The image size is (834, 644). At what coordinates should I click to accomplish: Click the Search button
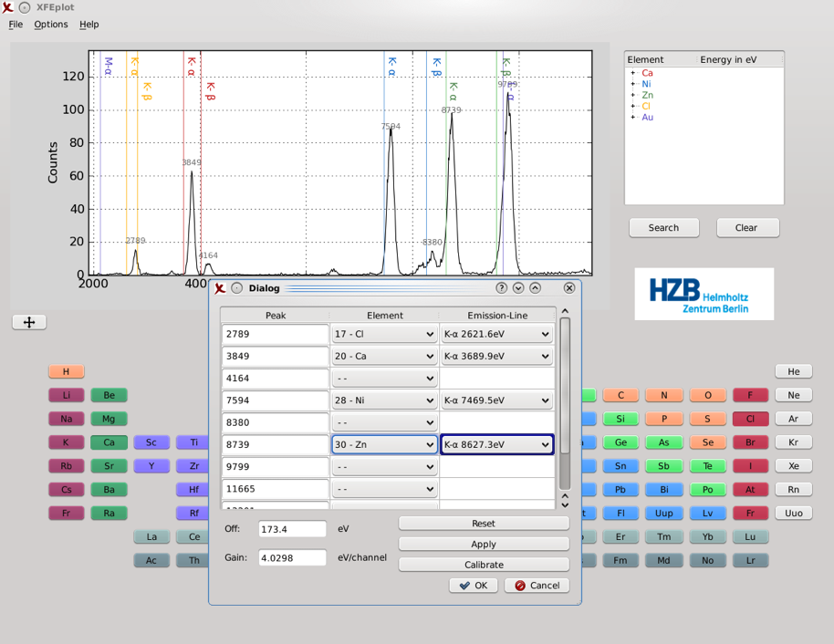(663, 228)
